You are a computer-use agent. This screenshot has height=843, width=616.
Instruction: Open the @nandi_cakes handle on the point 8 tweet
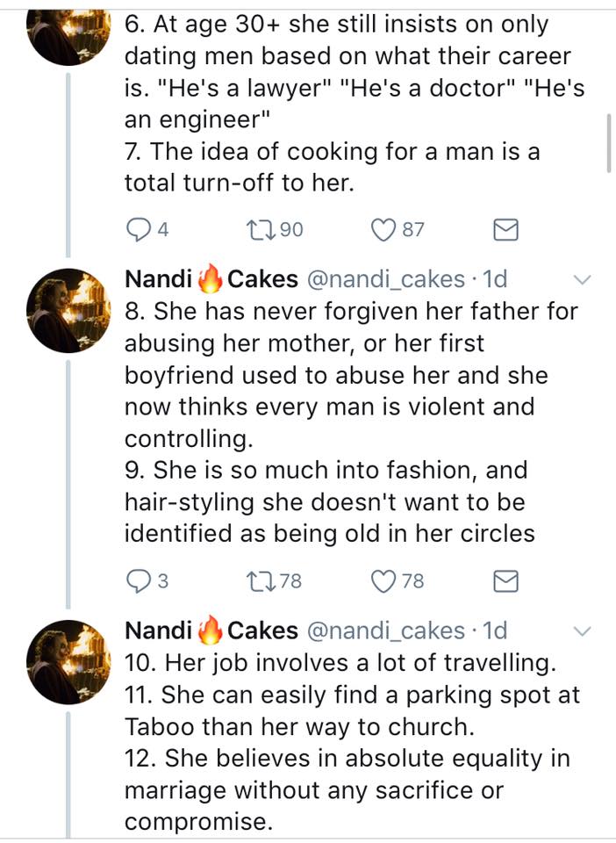click(385, 279)
